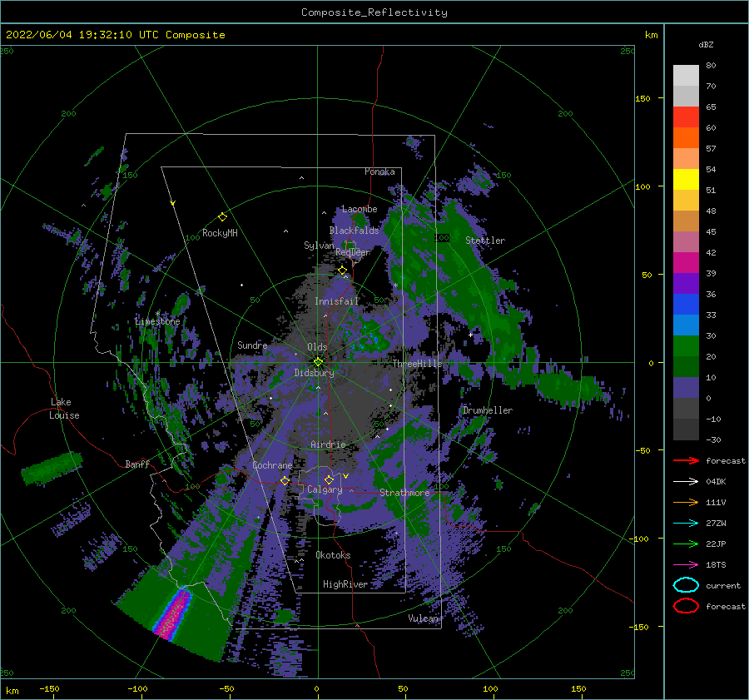
Task: Click the -30 value at dBZ scale bottom
Action: [x=713, y=440]
